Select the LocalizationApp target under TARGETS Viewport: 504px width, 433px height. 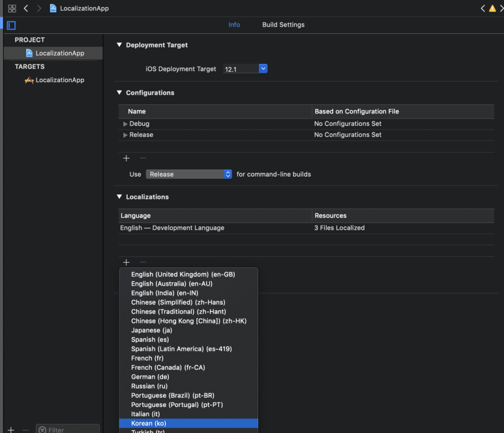[59, 80]
